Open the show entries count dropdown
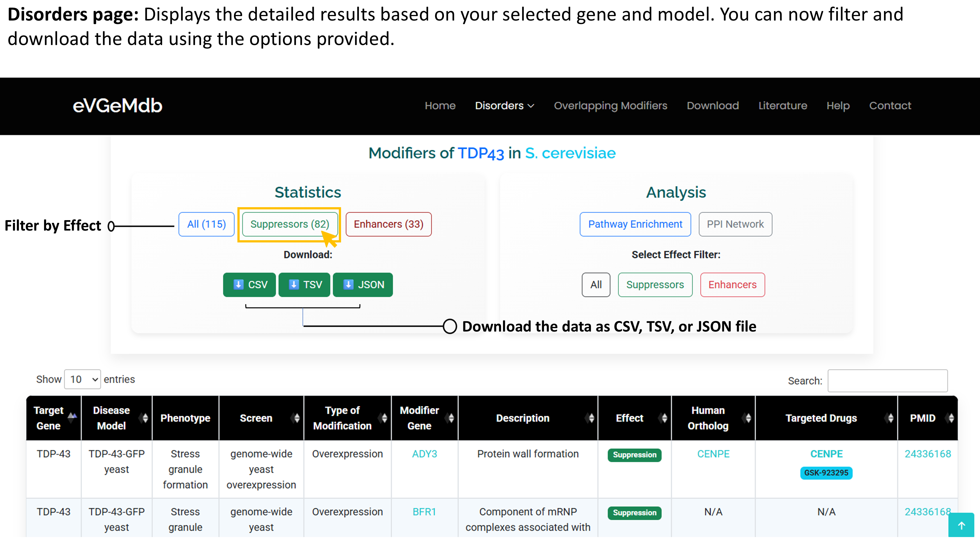Image resolution: width=980 pixels, height=551 pixels. pyautogui.click(x=83, y=379)
